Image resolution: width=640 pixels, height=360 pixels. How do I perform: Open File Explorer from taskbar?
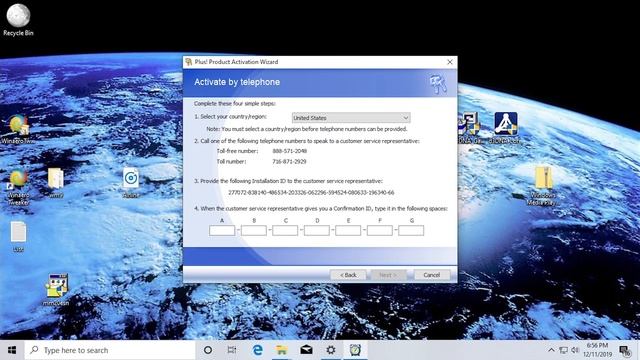(x=282, y=350)
